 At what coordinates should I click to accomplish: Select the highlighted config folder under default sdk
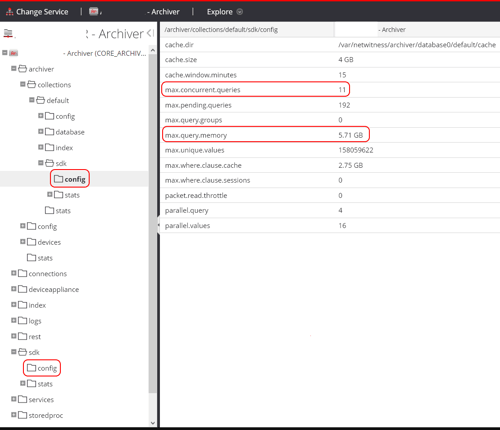pyautogui.click(x=70, y=179)
